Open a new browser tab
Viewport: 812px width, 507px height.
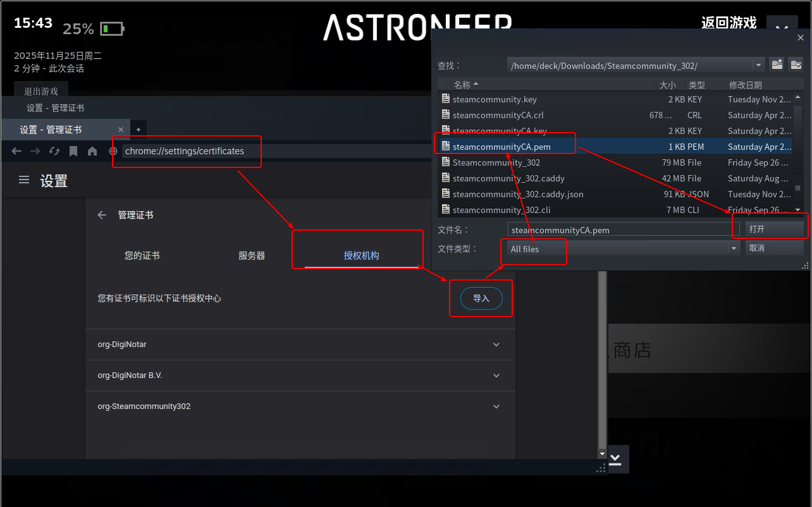(x=138, y=130)
